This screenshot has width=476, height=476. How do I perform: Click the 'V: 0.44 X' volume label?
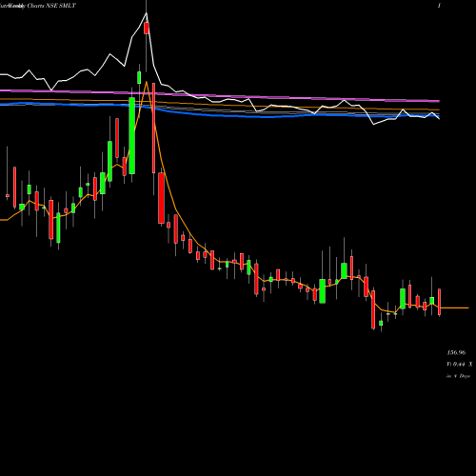(459, 365)
